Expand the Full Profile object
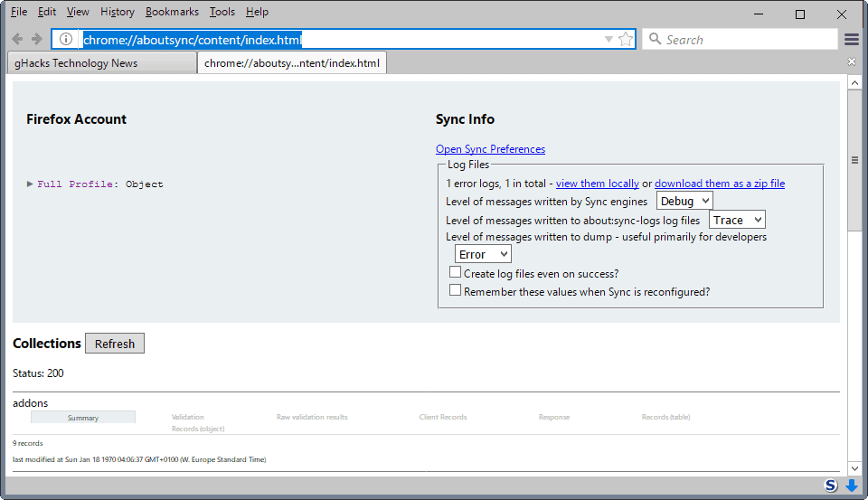Image resolution: width=868 pixels, height=500 pixels. [30, 184]
